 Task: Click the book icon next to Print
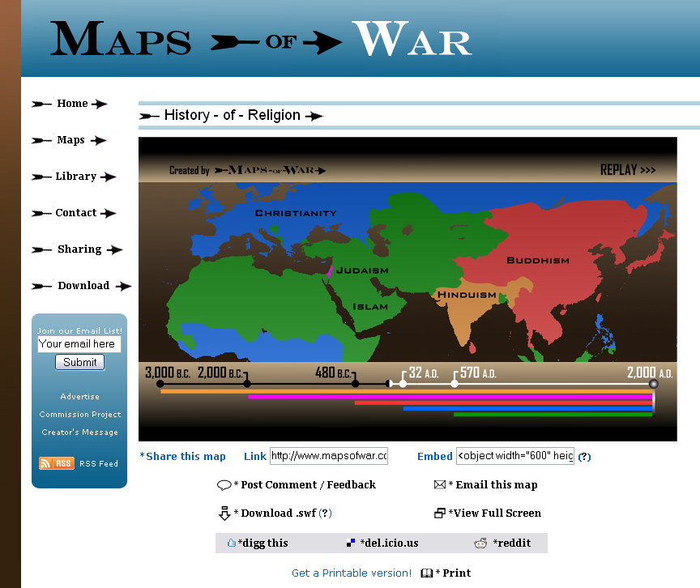(427, 573)
